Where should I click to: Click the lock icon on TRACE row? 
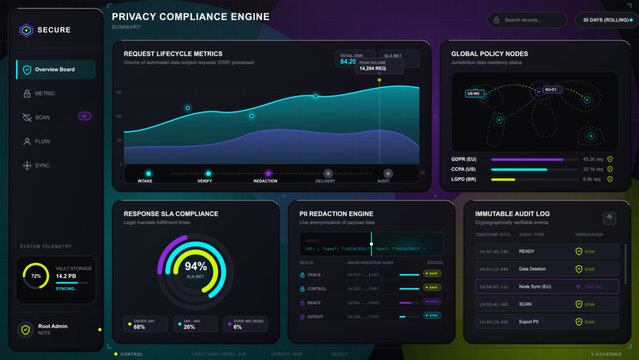(x=302, y=275)
